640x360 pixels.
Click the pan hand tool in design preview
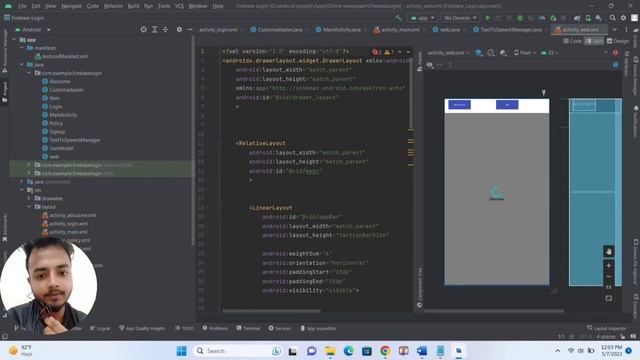(x=609, y=251)
